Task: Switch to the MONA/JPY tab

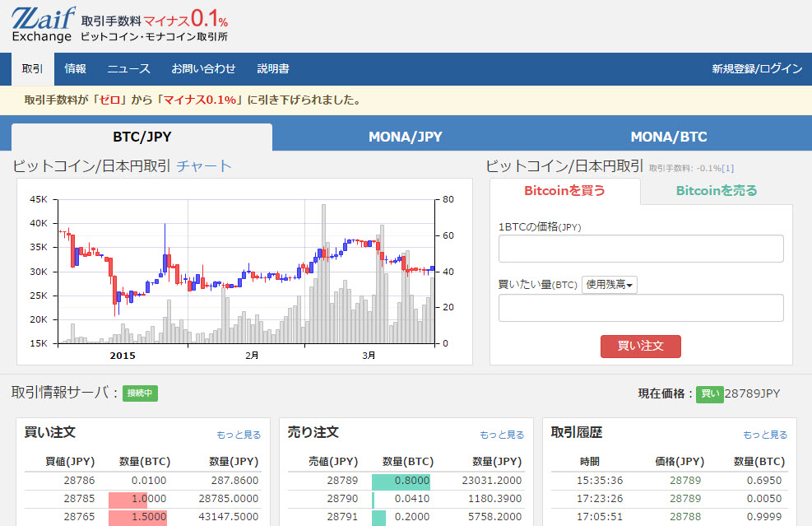Action: tap(405, 137)
